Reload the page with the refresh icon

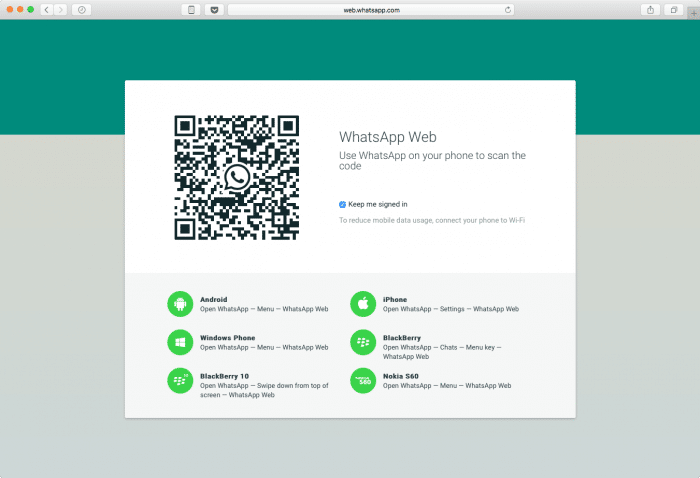(508, 10)
